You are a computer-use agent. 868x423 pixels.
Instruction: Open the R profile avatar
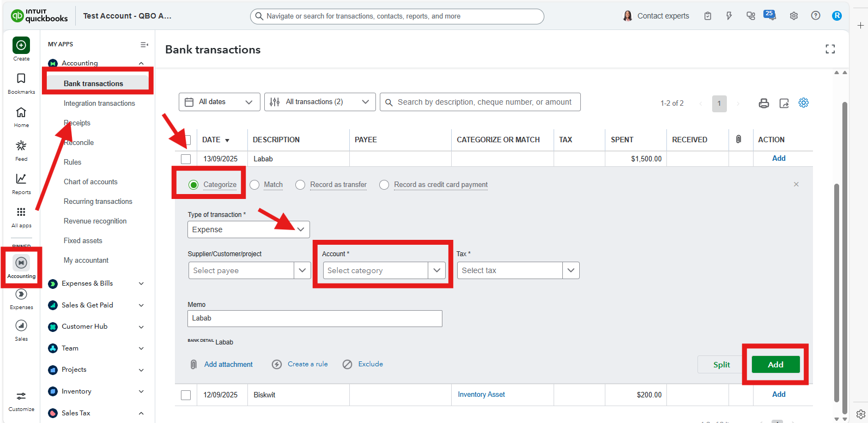coord(837,16)
